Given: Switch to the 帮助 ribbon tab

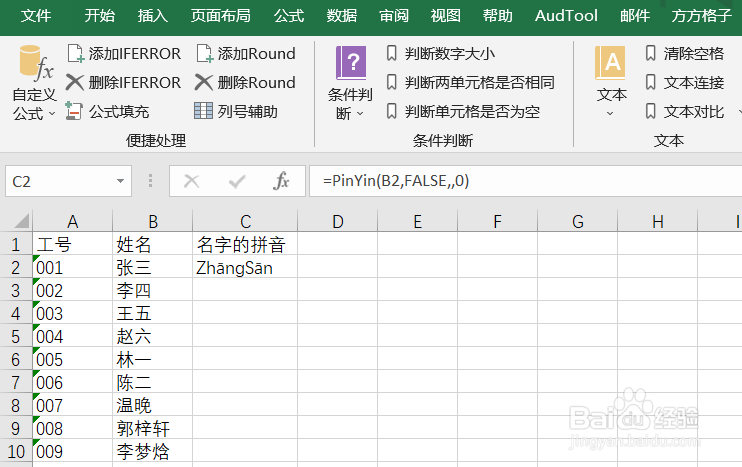Looking at the screenshot, I should pos(497,16).
